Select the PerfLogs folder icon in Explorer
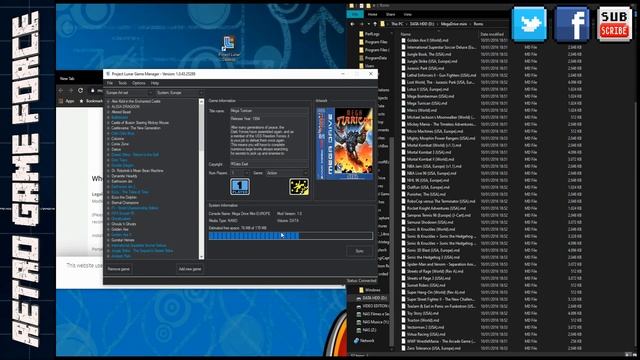640x360 pixels. tap(361, 34)
